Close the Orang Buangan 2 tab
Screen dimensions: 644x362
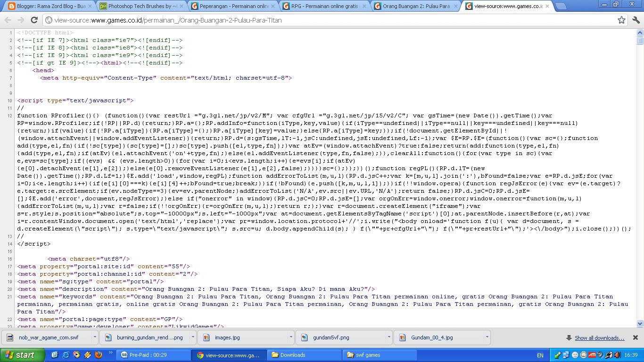coord(456,7)
